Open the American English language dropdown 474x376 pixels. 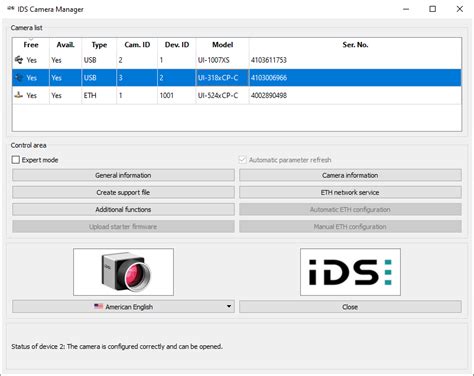coord(123,307)
